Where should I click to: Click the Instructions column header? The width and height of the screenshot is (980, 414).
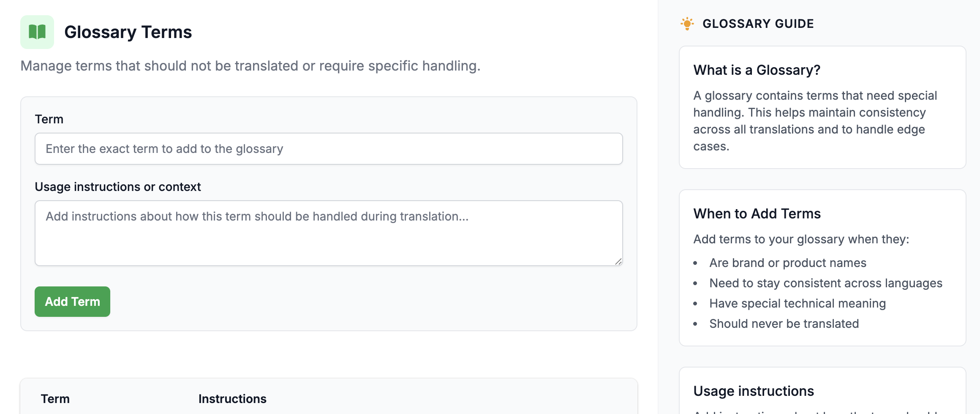pyautogui.click(x=232, y=399)
